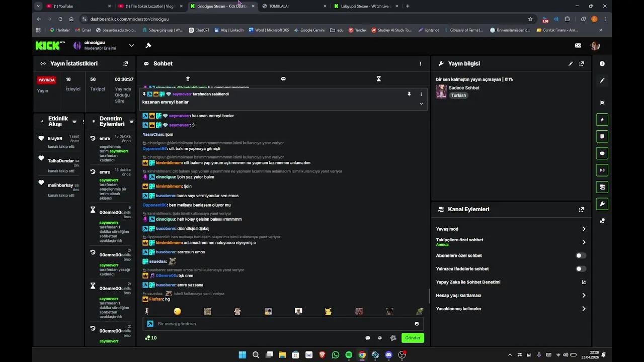Click the speech bubble icon in chat toolbar
This screenshot has height=362, width=644.
[283, 79]
